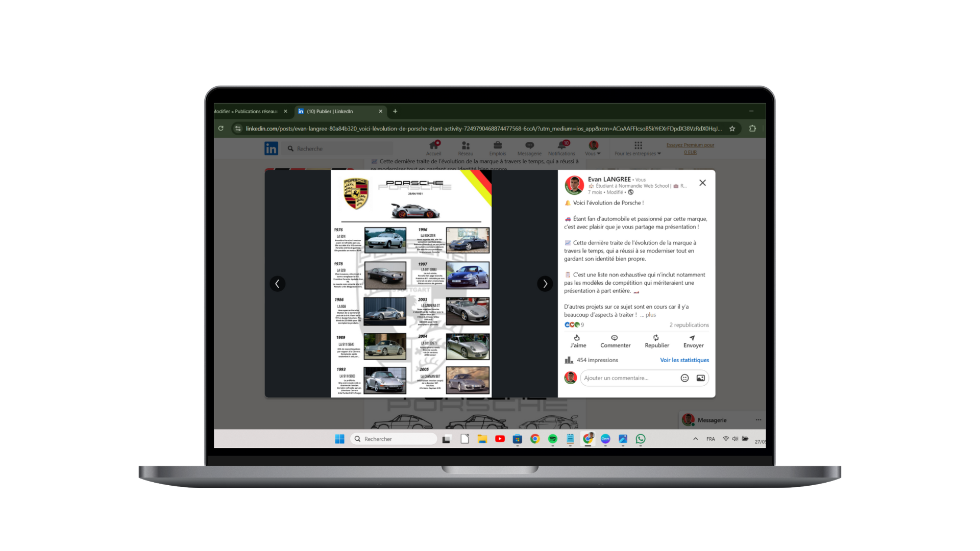Open Photos app from taskbar

[x=623, y=439]
